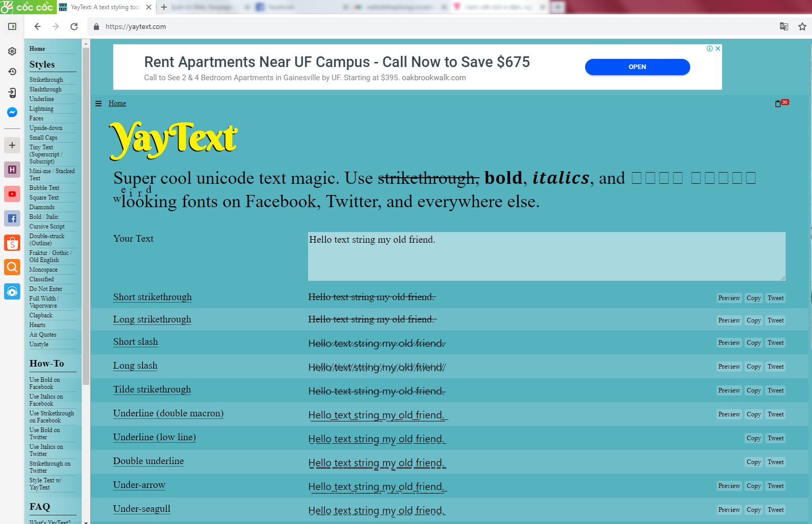Image resolution: width=812 pixels, height=524 pixels.
Task: Close the YayText browser tab
Action: click(149, 7)
